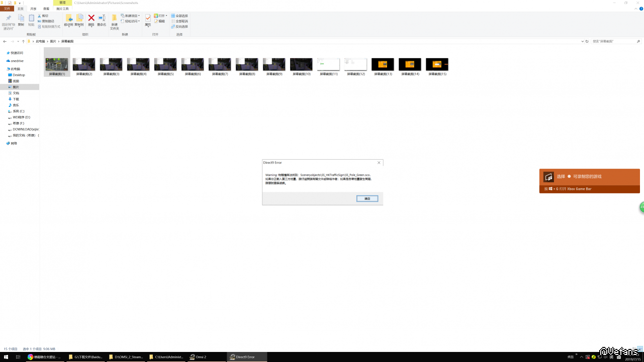Click 反向选择 (Invert selection)
Screen dimensions: 644x362
pos(179,27)
